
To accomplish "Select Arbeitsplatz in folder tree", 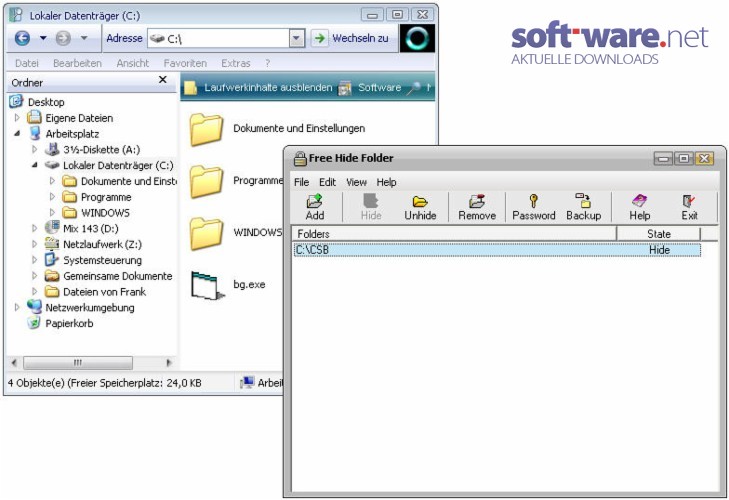I will [x=72, y=134].
